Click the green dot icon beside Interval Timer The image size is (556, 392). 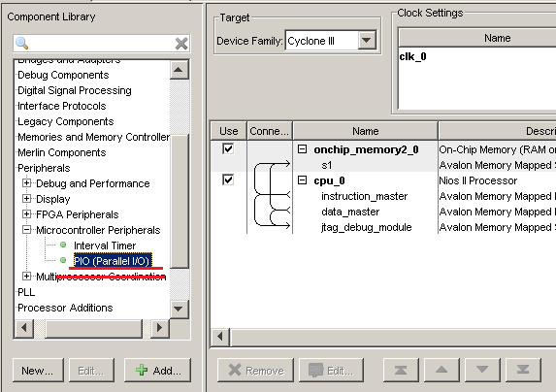pos(63,245)
